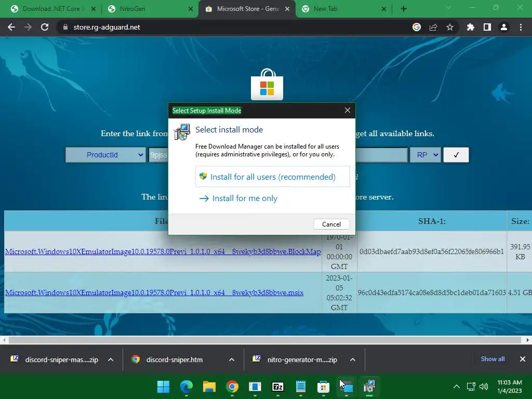Open the setup installer taskbar icon
The image size is (532, 399).
369,387
